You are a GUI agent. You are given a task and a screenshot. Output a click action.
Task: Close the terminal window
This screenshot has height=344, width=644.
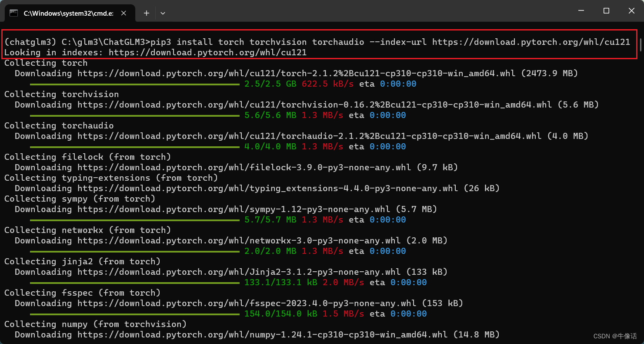[x=631, y=11]
